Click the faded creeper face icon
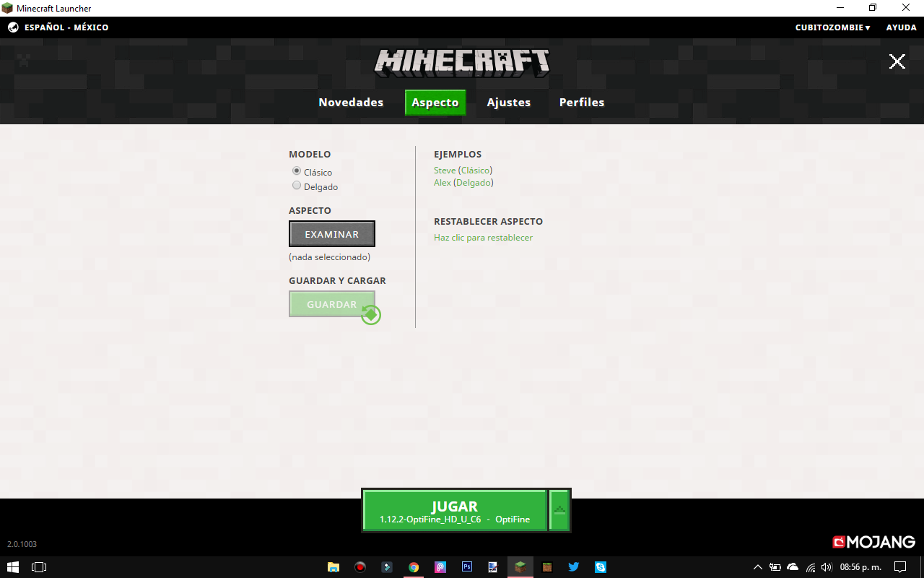This screenshot has height=578, width=924. tap(24, 61)
